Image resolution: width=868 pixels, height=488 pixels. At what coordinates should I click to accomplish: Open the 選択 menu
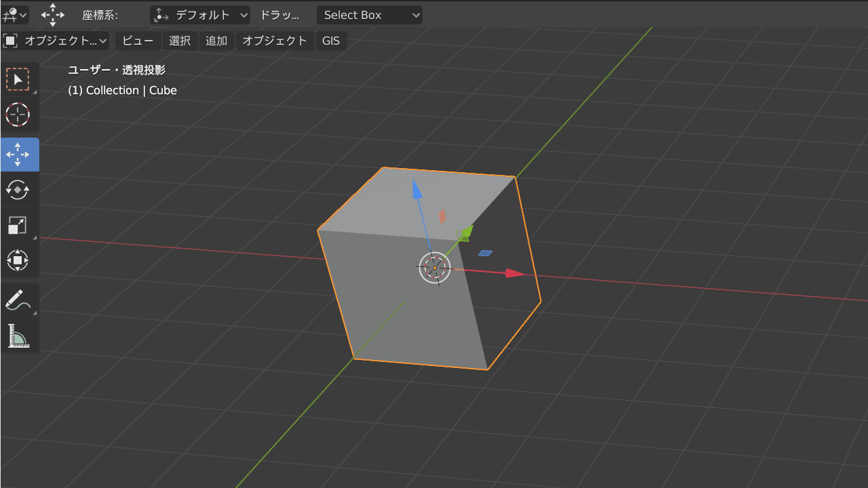(x=180, y=41)
